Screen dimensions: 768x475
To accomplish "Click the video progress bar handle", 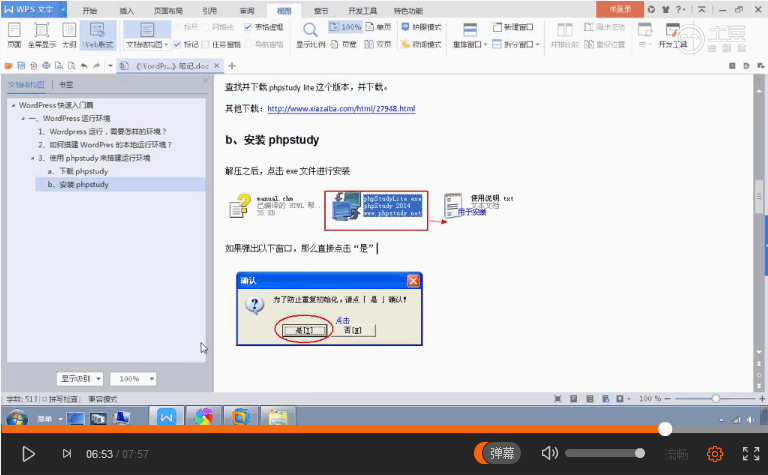I will (665, 429).
